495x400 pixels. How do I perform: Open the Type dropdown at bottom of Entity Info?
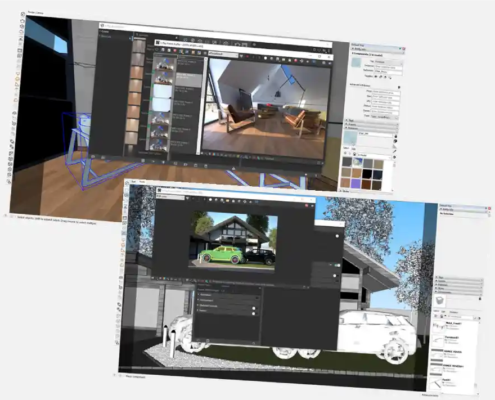click(x=385, y=117)
